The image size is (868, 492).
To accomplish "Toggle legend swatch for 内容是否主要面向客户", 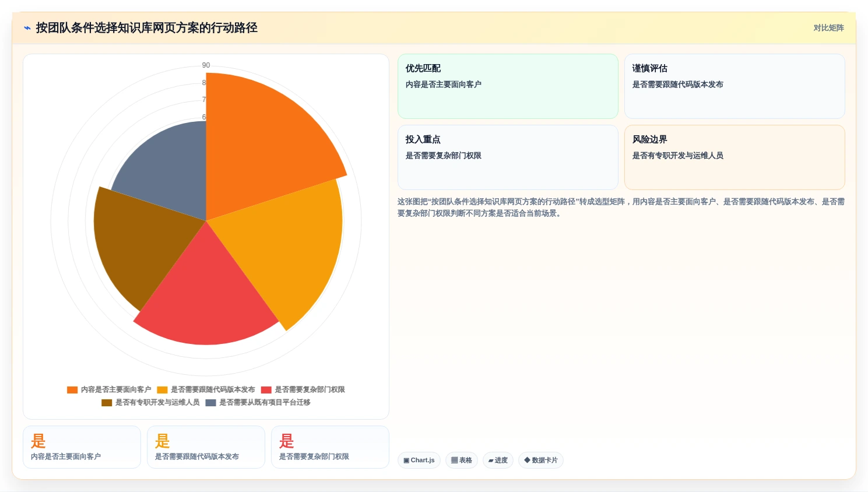I will point(72,390).
